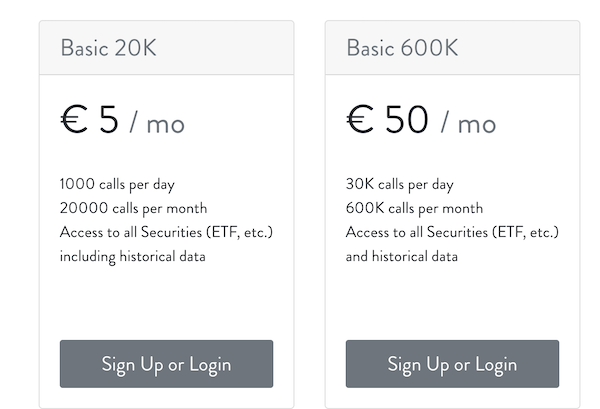Click the euro symbol in Basic 600K card

[x=360, y=119]
